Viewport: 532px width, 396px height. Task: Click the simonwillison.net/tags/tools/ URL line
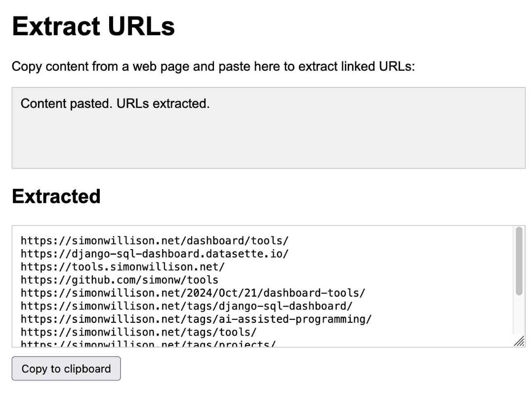point(138,332)
